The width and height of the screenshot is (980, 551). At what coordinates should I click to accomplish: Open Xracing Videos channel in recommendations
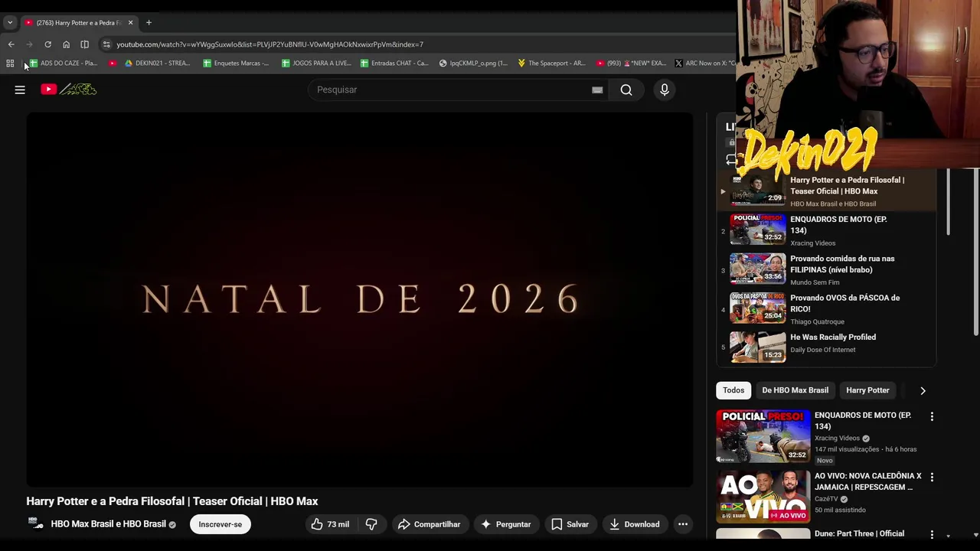click(837, 439)
